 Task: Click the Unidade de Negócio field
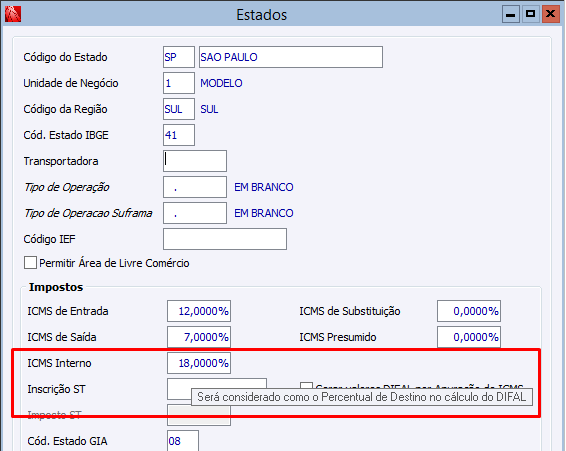pos(179,83)
